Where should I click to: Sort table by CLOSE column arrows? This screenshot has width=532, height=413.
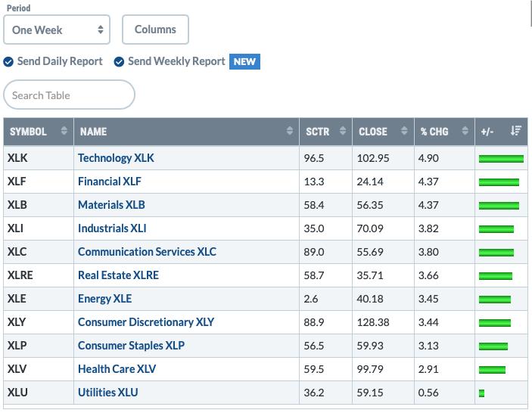coord(404,131)
